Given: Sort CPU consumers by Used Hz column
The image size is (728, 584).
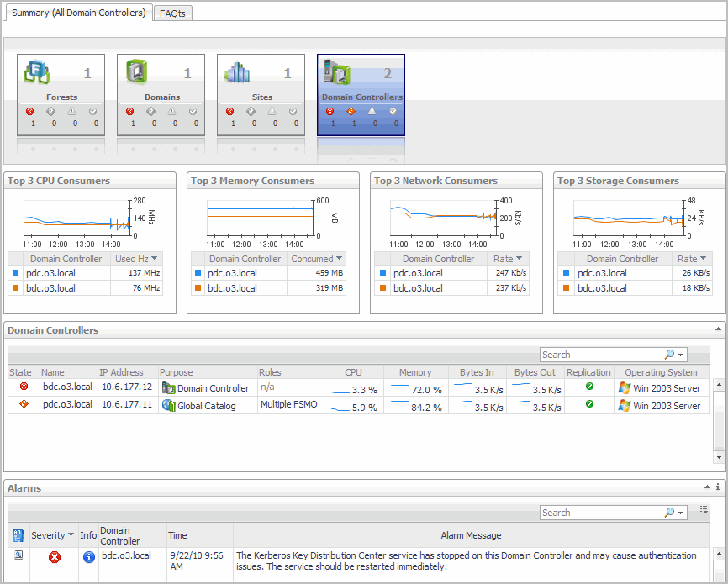Looking at the screenshot, I should click(x=137, y=259).
